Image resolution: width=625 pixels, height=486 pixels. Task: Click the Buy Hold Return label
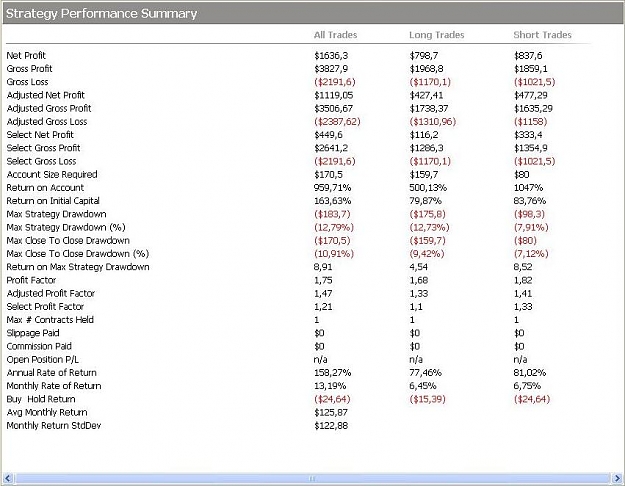41,399
